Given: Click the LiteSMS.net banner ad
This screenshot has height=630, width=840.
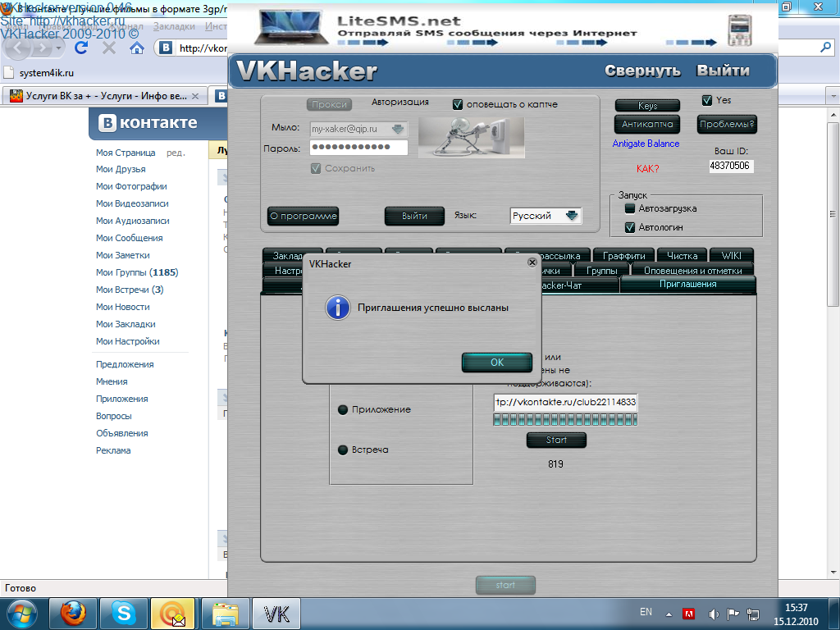Looking at the screenshot, I should coord(504,28).
